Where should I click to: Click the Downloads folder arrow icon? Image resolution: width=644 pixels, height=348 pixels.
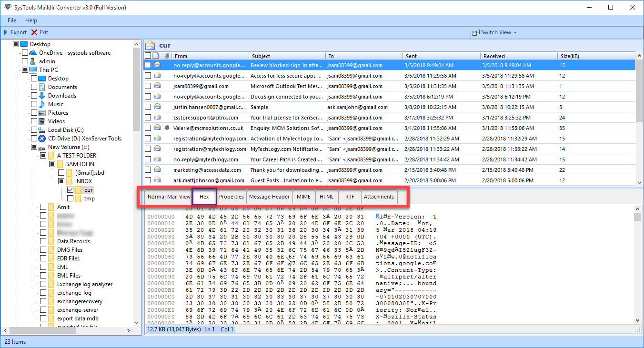42,96
